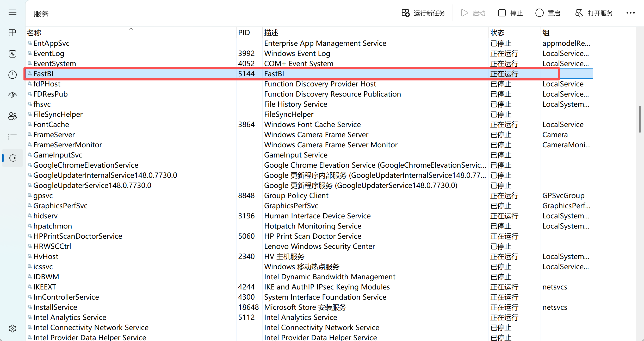
Task: Click the appmodelRe... group cell
Action: point(566,43)
